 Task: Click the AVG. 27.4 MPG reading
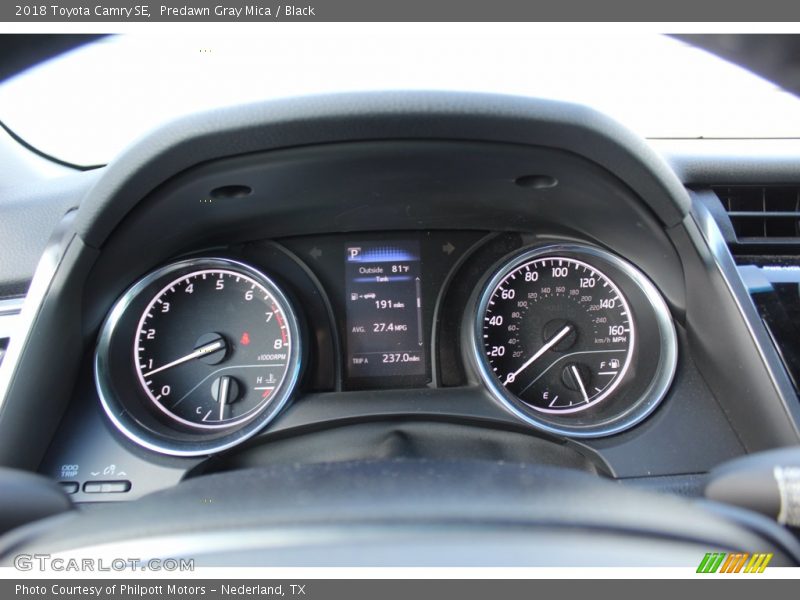coord(380,328)
